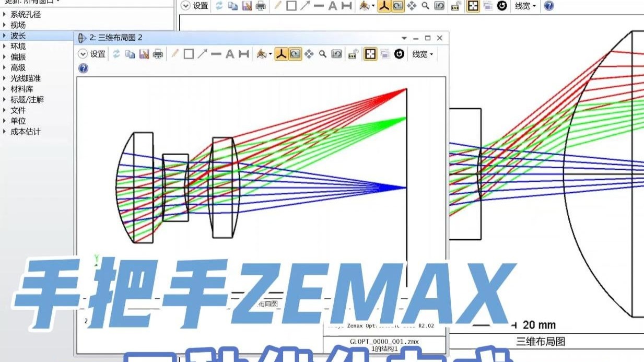Open the 线宽 dropdown in background layout toolbar
Image resolution: width=644 pixels, height=362 pixels.
[x=525, y=6]
